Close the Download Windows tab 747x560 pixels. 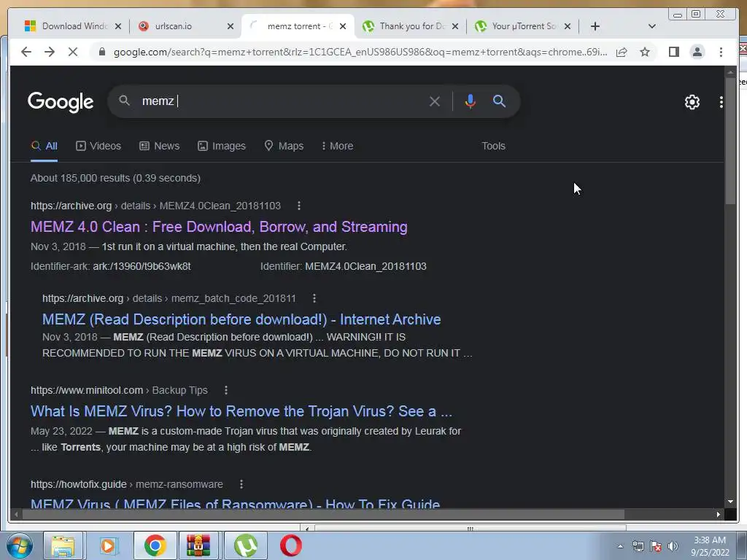pyautogui.click(x=118, y=26)
